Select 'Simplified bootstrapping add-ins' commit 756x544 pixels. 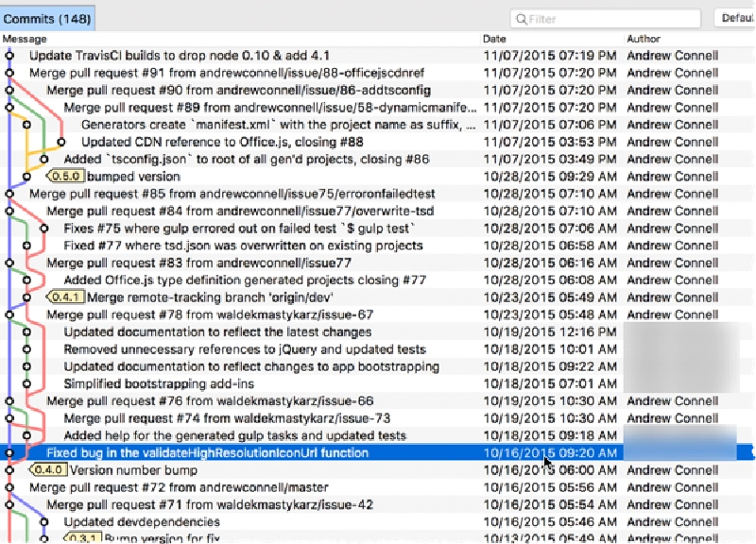[x=159, y=383]
